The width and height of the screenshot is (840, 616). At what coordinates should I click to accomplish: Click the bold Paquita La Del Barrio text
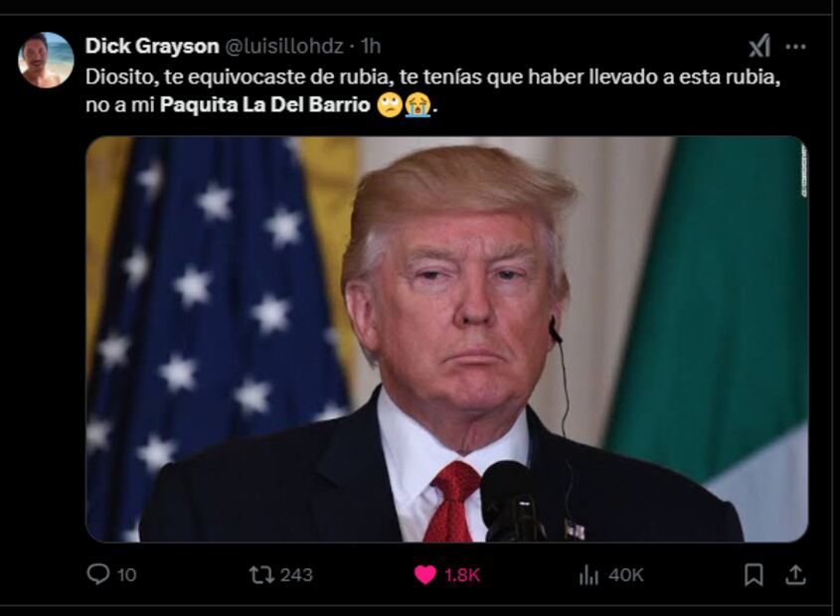coord(265,104)
